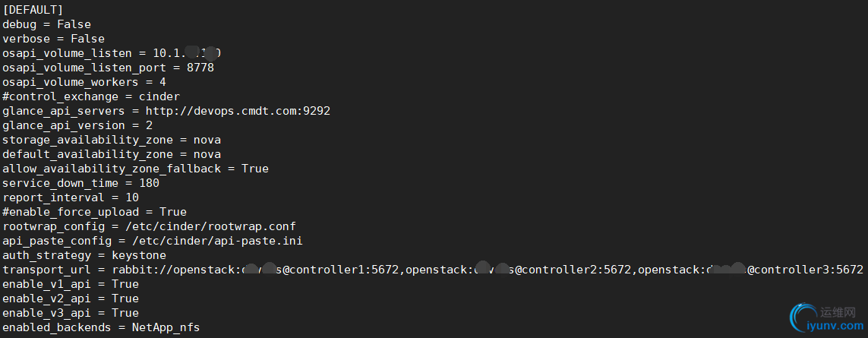The height and width of the screenshot is (338, 868).
Task: Click allow_availability_zone_fallback True value
Action: click(254, 169)
